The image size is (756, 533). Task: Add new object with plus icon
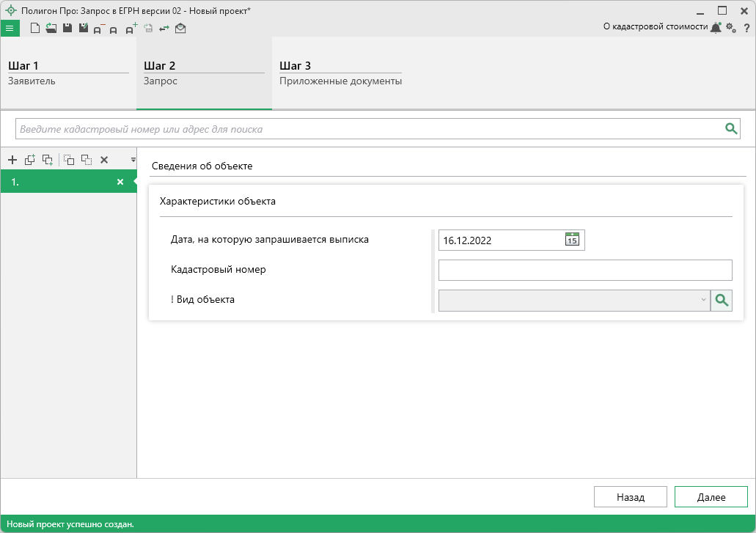pos(12,160)
